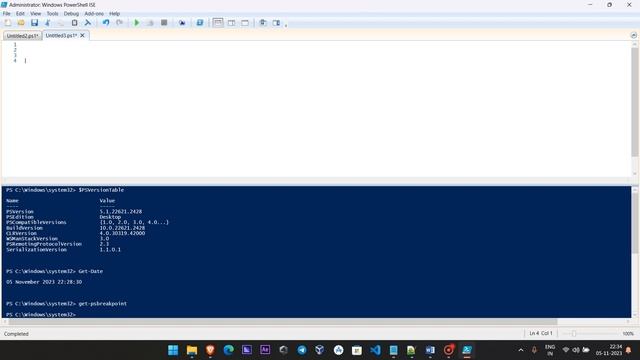Screen dimensions: 640x360
Task: Click the Ln 4 Col 1 status indicator
Action: (x=541, y=333)
